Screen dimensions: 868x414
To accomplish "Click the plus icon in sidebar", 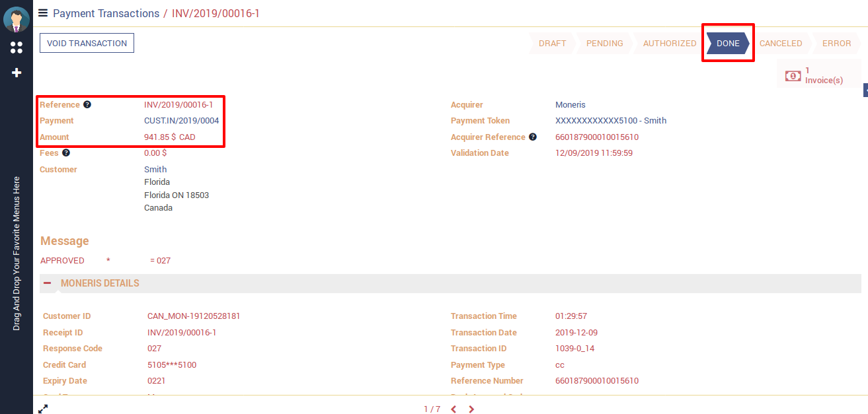I will click(17, 73).
